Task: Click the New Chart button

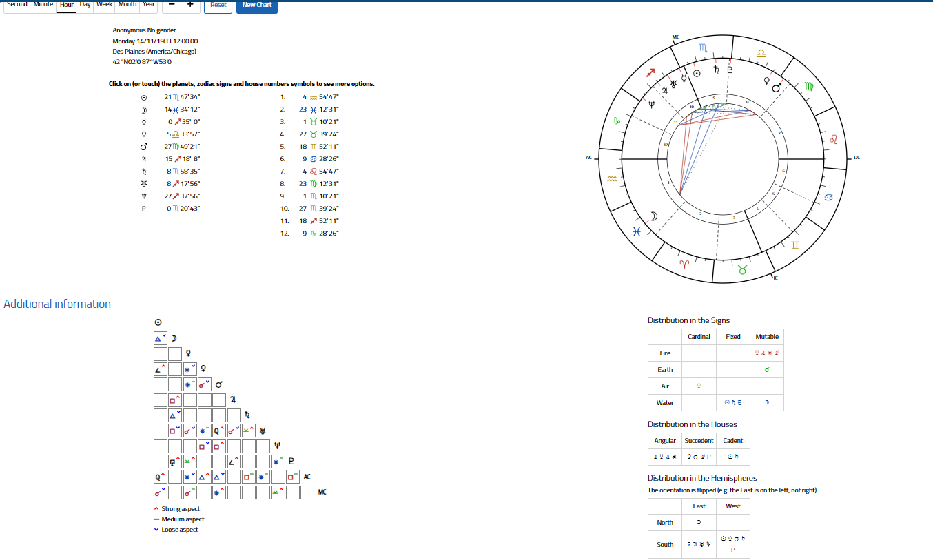Action: 257,5
